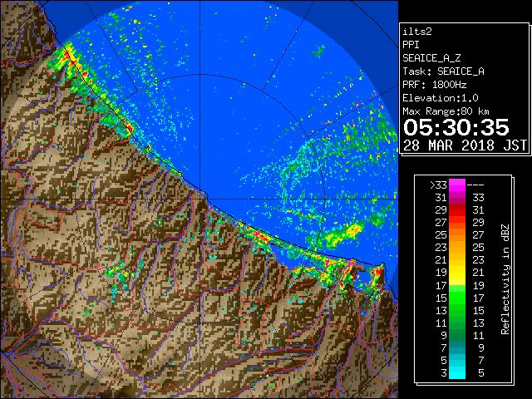The image size is (532, 399).
Task: Click the >33 legend value
Action: 438,185
